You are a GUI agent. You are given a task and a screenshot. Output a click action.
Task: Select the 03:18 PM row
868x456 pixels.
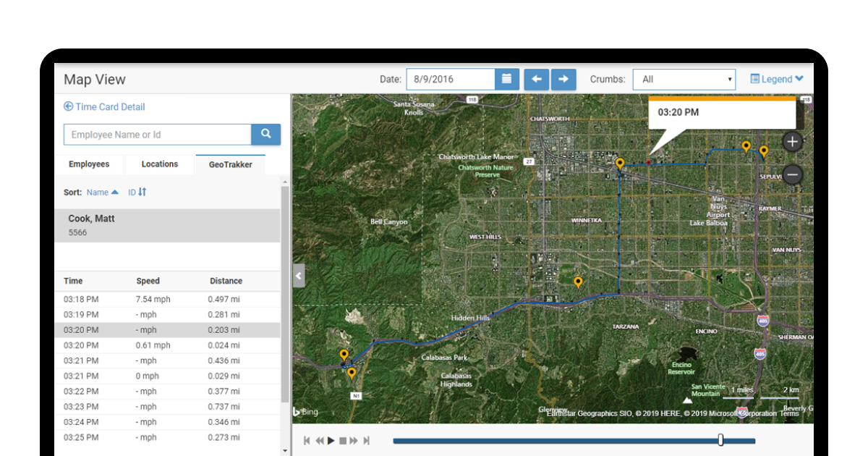[167, 299]
